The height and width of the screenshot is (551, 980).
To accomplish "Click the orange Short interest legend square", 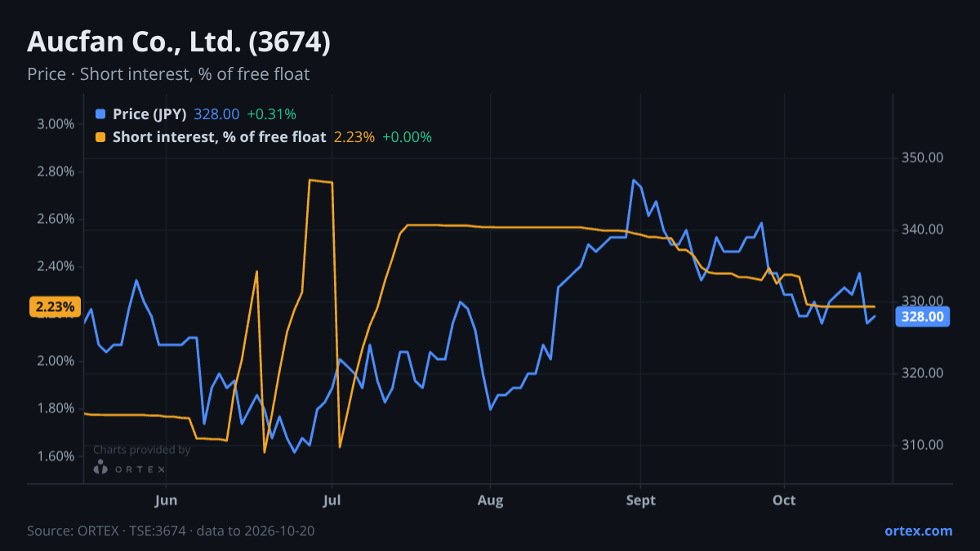I will point(100,137).
